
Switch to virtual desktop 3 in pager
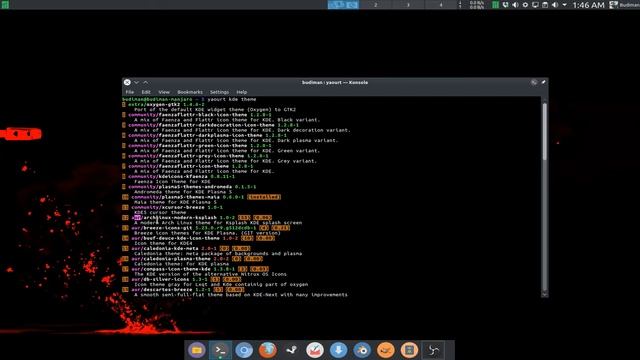[408, 5]
